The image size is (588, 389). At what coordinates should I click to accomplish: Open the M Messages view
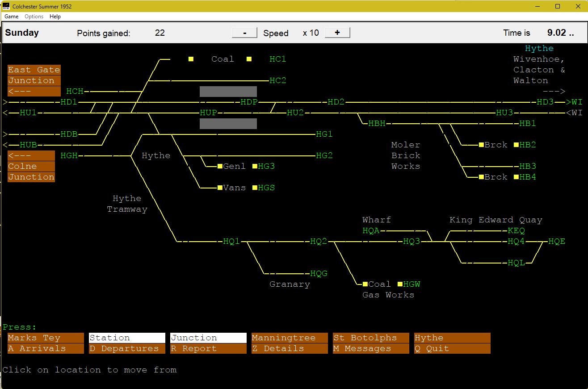click(x=371, y=348)
